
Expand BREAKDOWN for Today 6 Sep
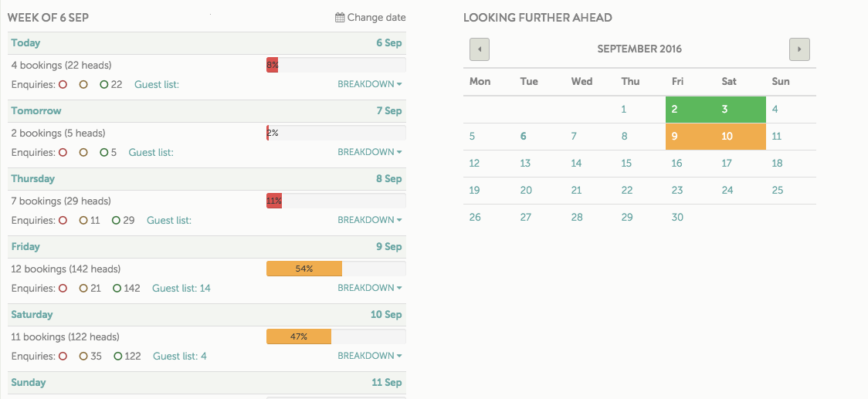pos(370,85)
